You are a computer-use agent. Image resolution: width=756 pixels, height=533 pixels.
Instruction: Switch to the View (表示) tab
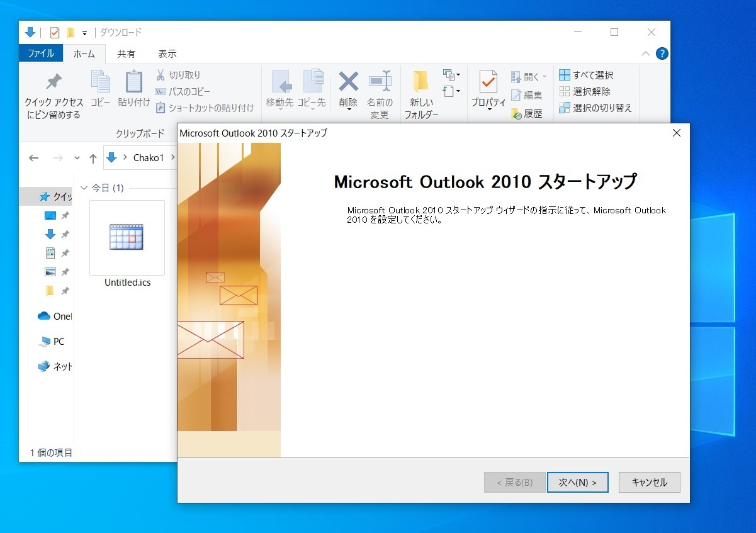pos(167,53)
